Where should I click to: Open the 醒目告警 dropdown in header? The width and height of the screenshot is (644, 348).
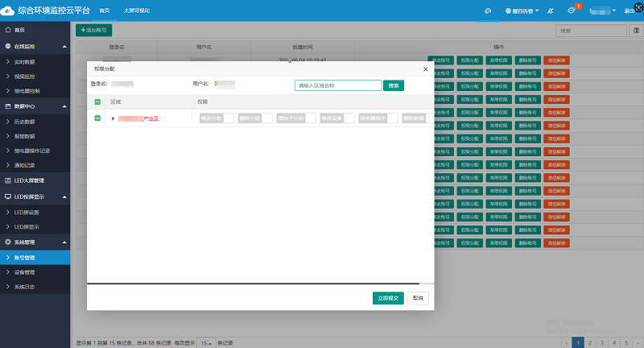(522, 10)
